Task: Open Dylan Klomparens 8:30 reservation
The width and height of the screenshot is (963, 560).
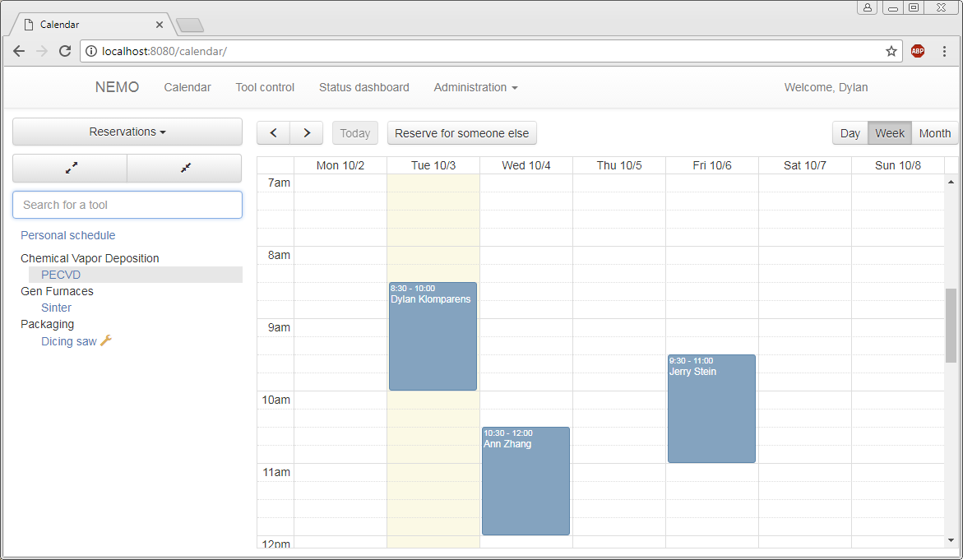Action: 433,336
